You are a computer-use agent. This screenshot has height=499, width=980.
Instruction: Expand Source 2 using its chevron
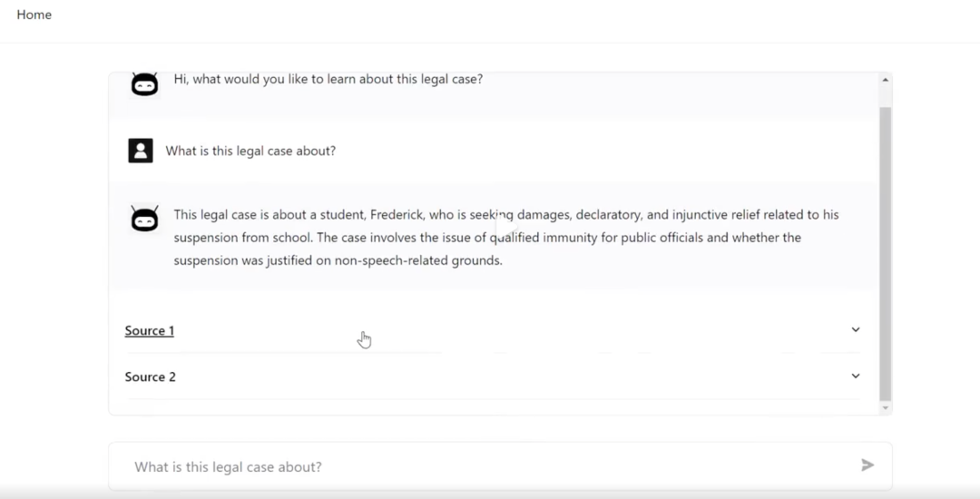[855, 377]
